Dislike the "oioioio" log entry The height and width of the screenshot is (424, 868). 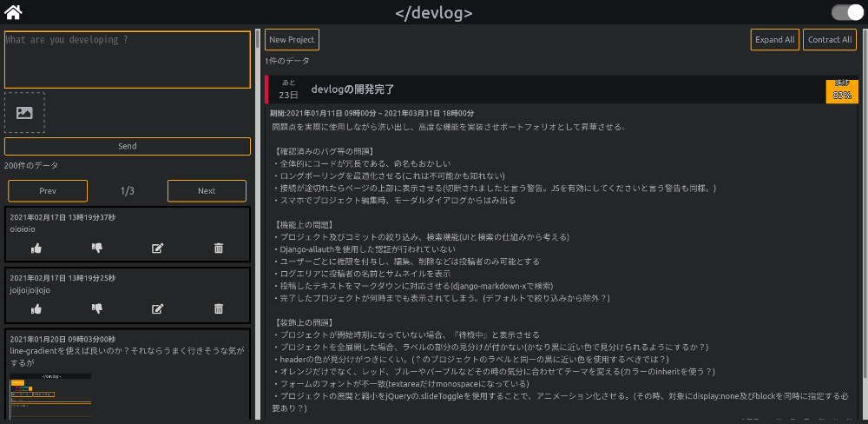97,248
